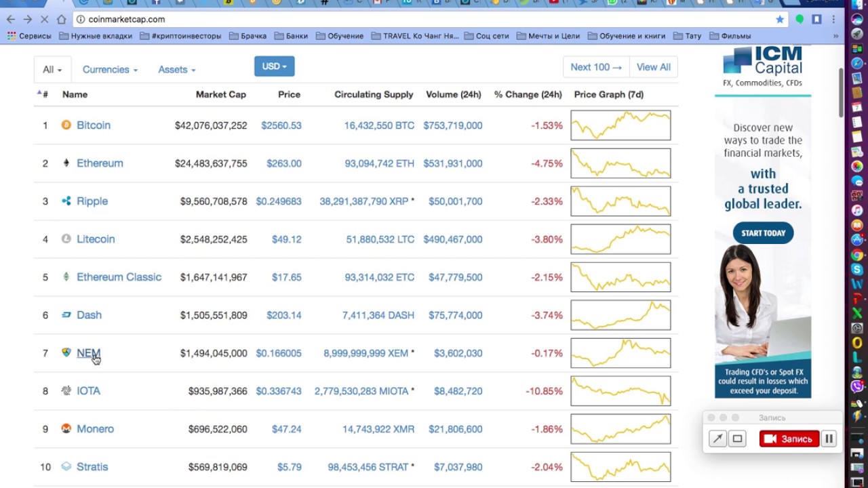Viewport: 868px width, 488px height.
Task: Click the Monero logo icon
Action: coord(66,429)
